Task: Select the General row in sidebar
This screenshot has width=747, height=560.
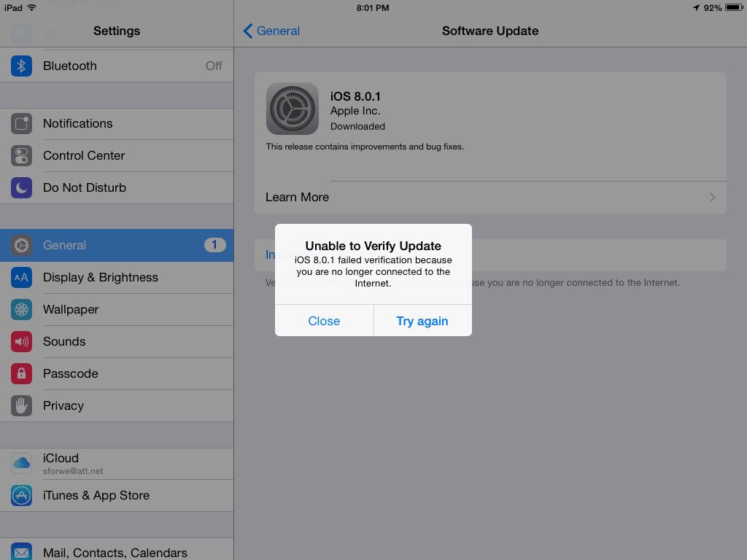Action: pyautogui.click(x=117, y=245)
